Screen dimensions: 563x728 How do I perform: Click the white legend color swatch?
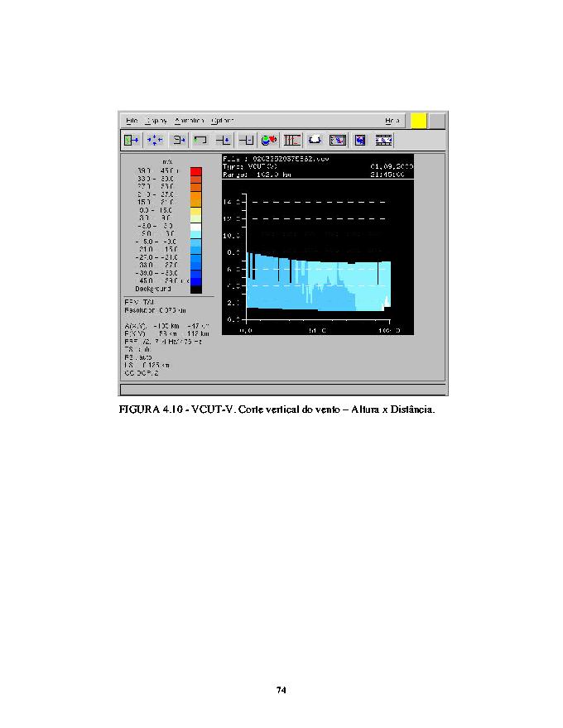point(196,227)
